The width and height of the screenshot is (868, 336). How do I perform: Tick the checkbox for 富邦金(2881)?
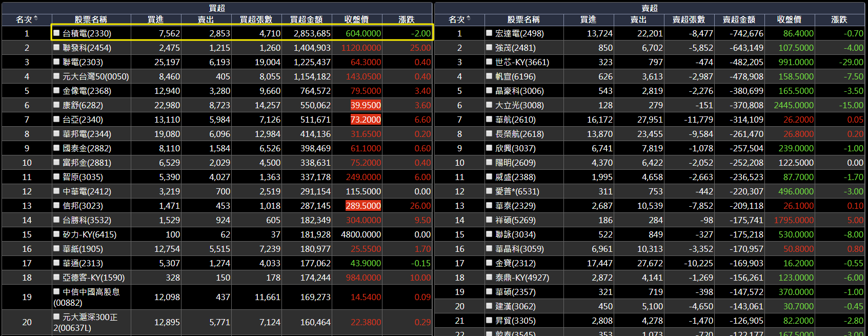pos(56,162)
